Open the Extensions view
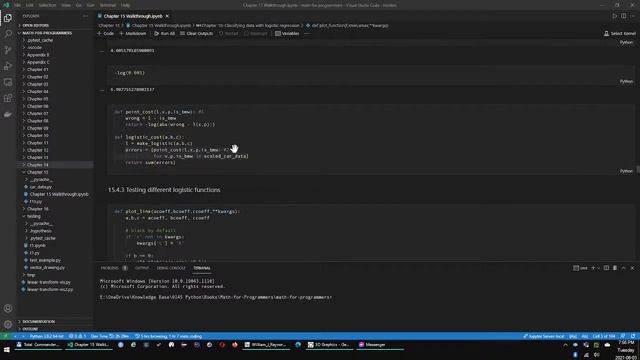The height and width of the screenshot is (360, 640). pos(8,98)
